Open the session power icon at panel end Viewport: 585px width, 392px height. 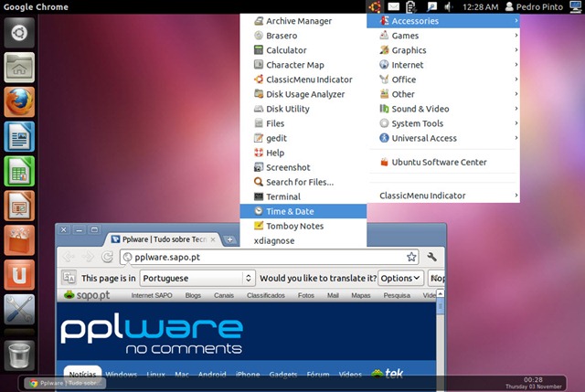576,6
